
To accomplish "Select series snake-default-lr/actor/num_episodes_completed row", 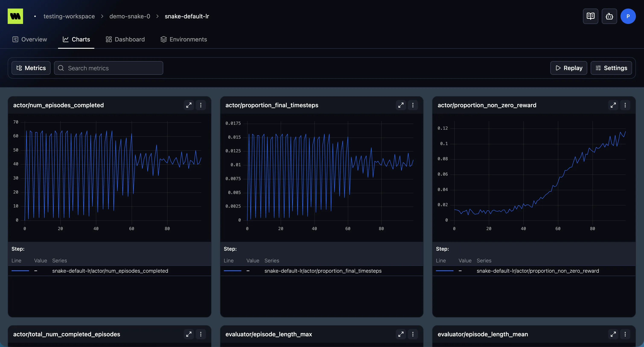I will pos(109,271).
